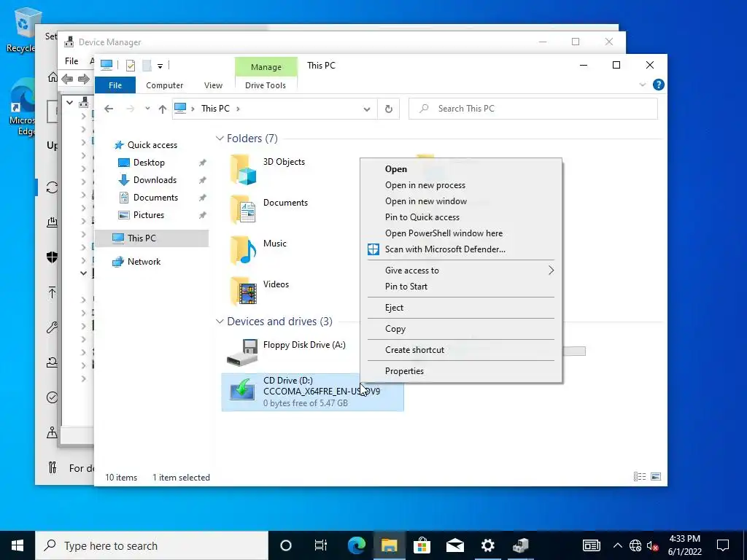Choose Open in new process
The width and height of the screenshot is (747, 560).
pos(425,185)
